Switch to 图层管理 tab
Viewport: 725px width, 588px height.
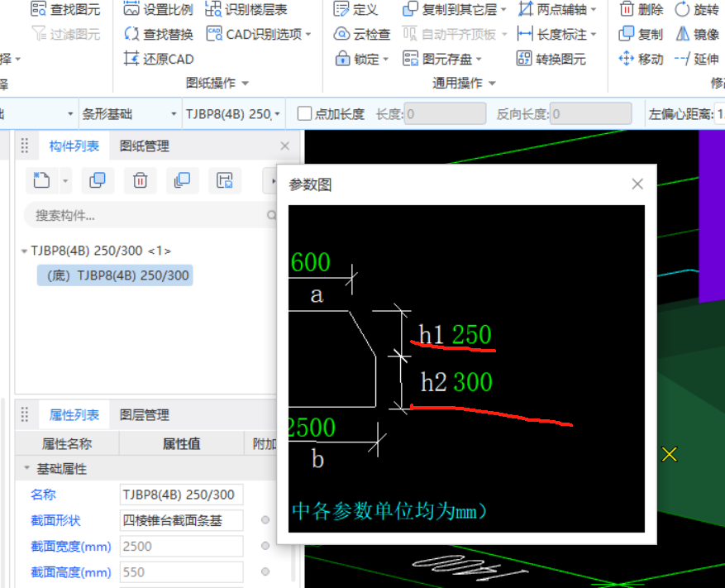[x=145, y=415]
